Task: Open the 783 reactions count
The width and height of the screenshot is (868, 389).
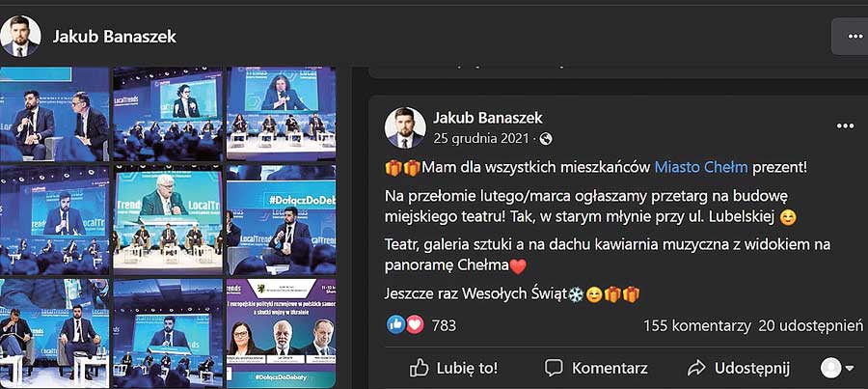Action: (x=444, y=326)
